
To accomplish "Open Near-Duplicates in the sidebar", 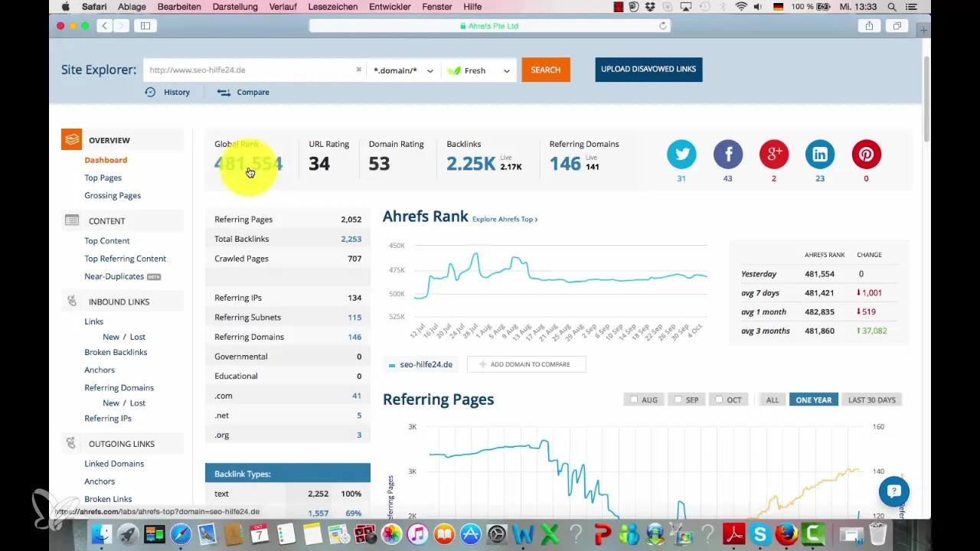I will 114,276.
